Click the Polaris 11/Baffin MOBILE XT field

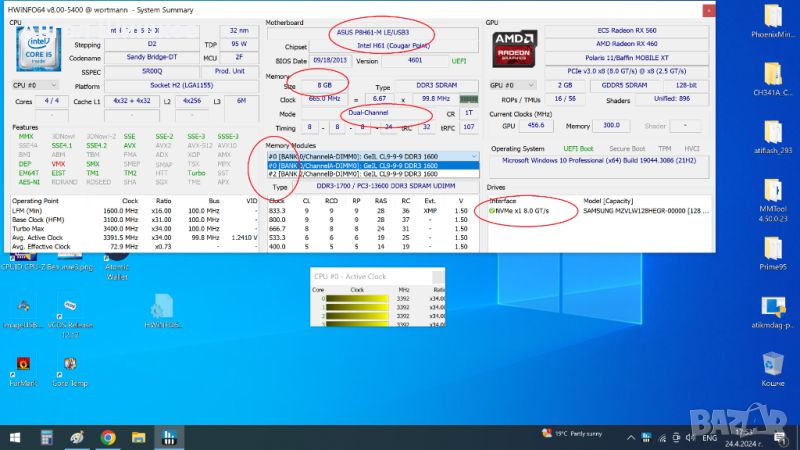point(627,58)
